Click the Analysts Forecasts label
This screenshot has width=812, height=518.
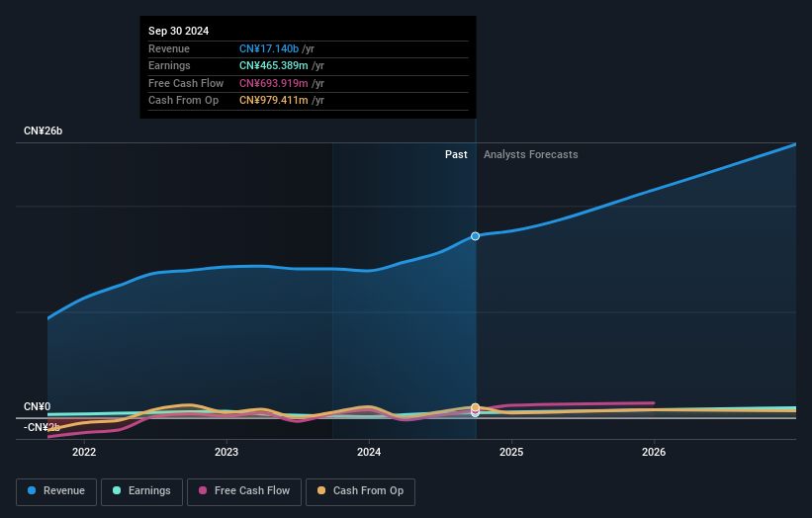[x=531, y=154]
